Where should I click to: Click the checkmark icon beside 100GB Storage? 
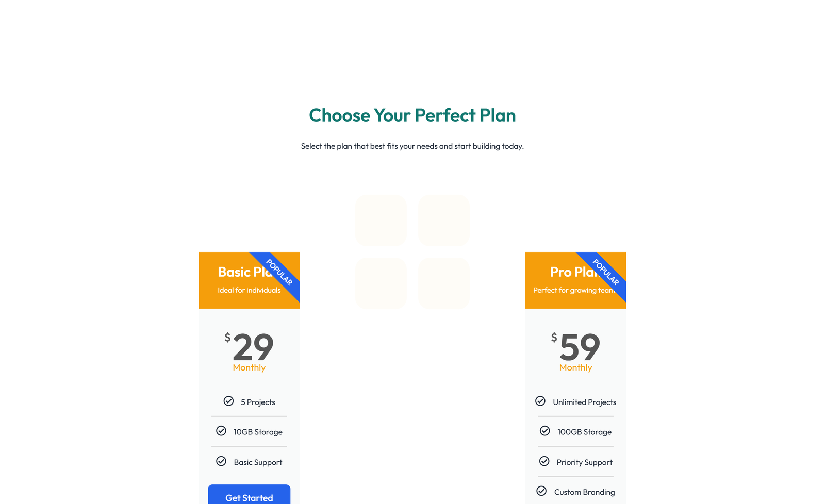click(546, 430)
